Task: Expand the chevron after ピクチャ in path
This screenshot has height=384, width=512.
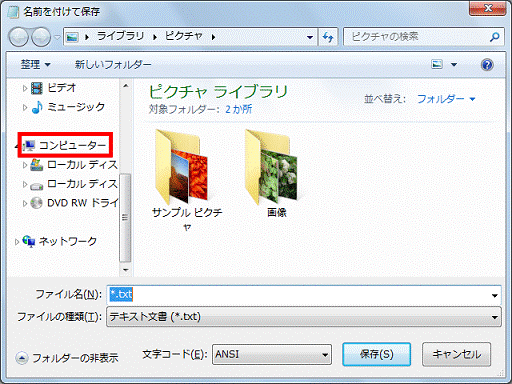Action: (x=213, y=37)
